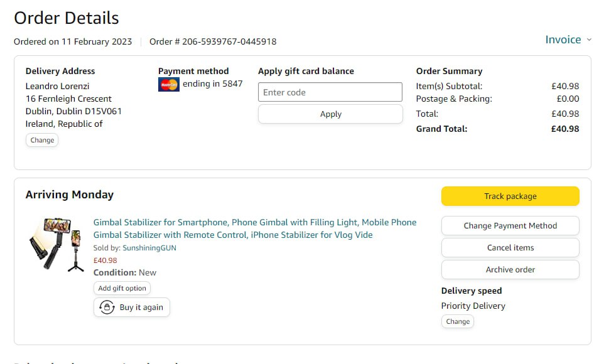Image resolution: width=599 pixels, height=364 pixels.
Task: Click Cancel items button
Action: click(x=510, y=248)
